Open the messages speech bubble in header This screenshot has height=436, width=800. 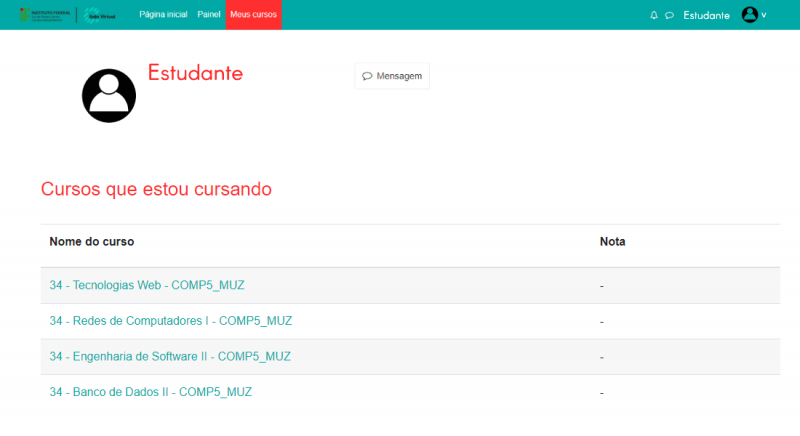(669, 15)
